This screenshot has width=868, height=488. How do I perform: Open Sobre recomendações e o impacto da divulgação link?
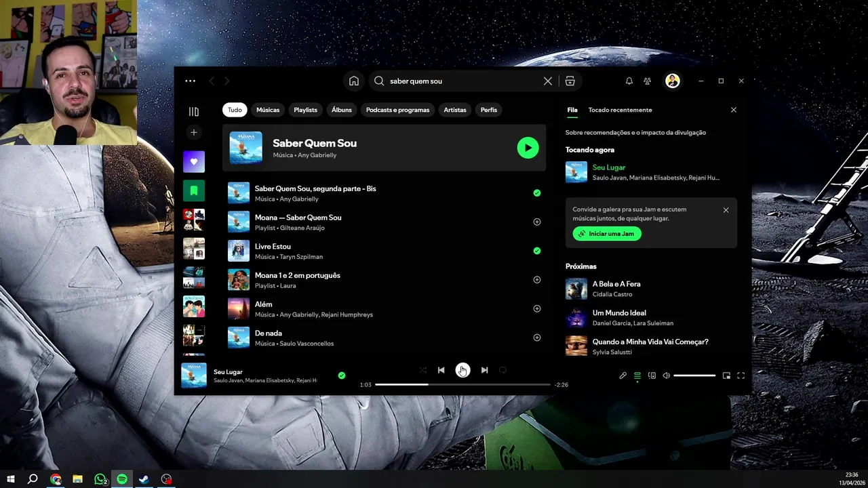pyautogui.click(x=636, y=133)
